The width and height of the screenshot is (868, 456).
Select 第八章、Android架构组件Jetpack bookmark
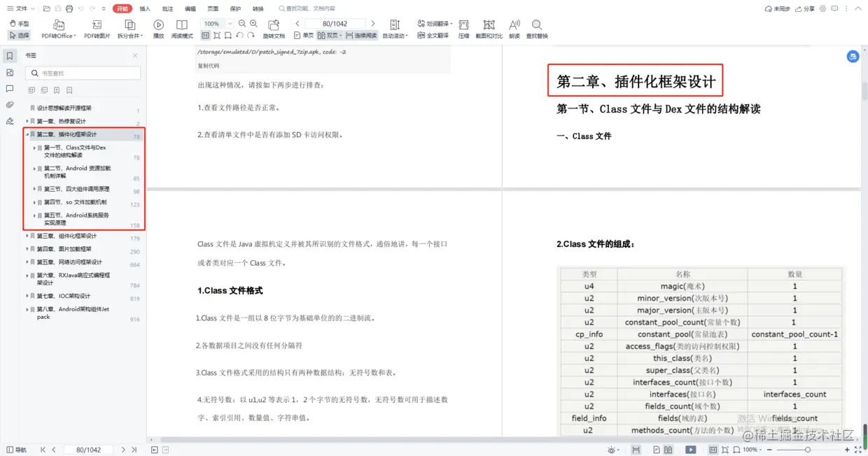(x=73, y=313)
